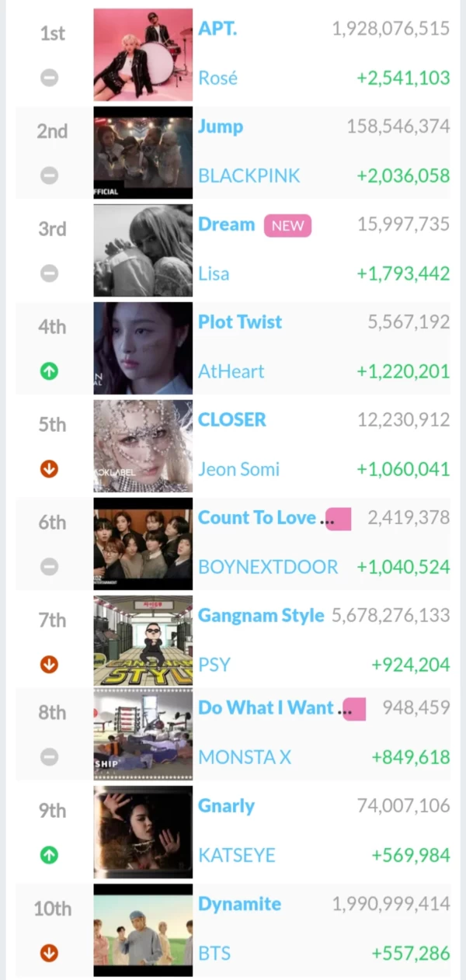The height and width of the screenshot is (980, 466).
Task: Open the Gangnam Style video thumbnail
Action: pos(143,641)
